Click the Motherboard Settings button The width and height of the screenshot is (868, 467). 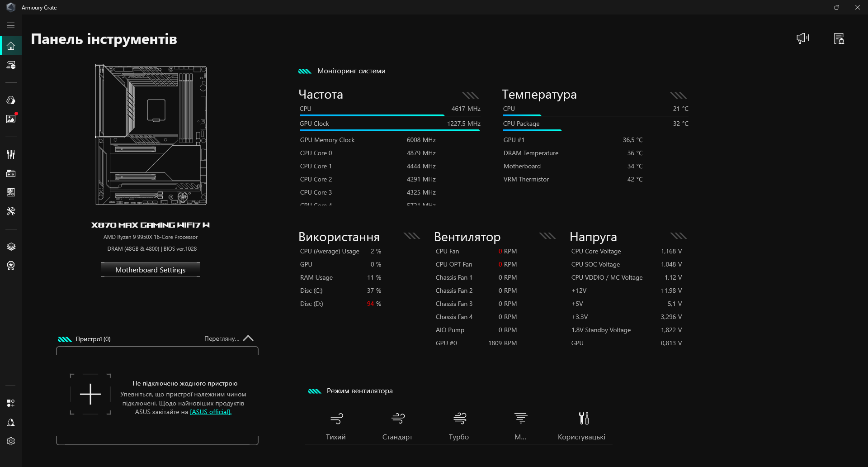151,270
